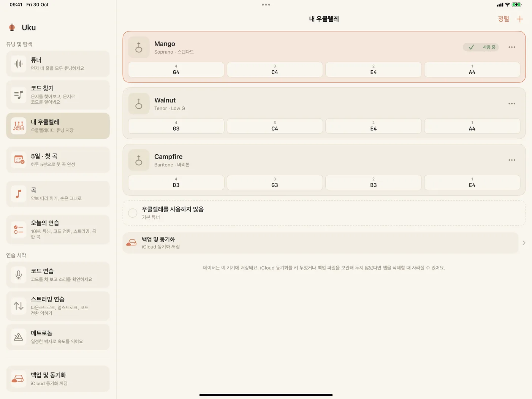Open 5일 · 첫 곡 sidebar item
The width and height of the screenshot is (532, 399).
pyautogui.click(x=58, y=160)
